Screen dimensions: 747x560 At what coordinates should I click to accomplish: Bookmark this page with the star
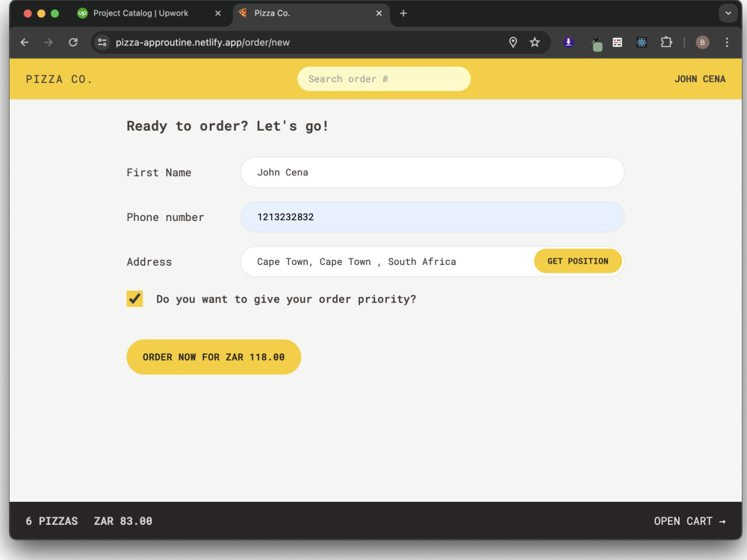tap(535, 43)
